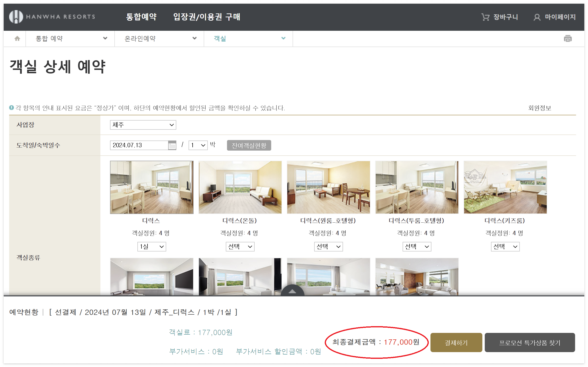Screen dimensions: 588x367
Task: Select room count for 디럭스(온돌)
Action: tap(240, 247)
